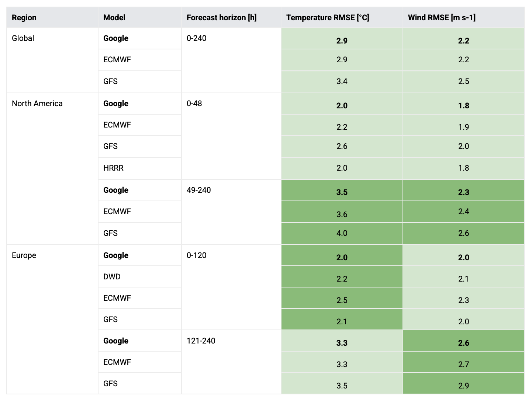The width and height of the screenshot is (532, 401).
Task: Click the temperature RMSE value 3.6
Action: coord(342,214)
